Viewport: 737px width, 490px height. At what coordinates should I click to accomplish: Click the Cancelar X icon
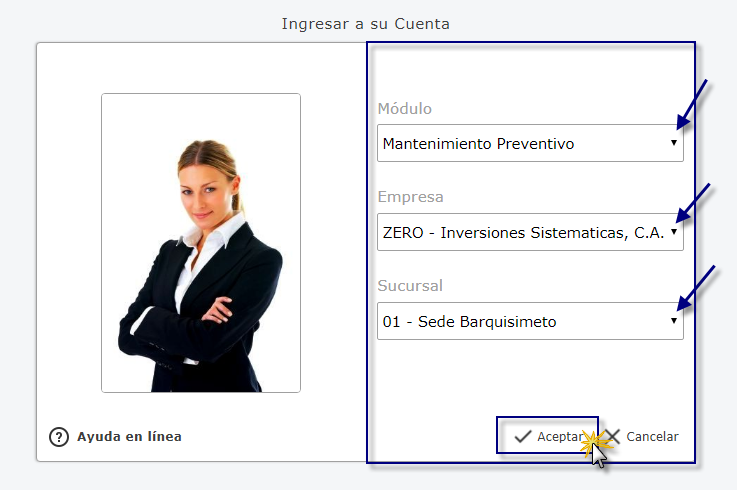coord(613,436)
